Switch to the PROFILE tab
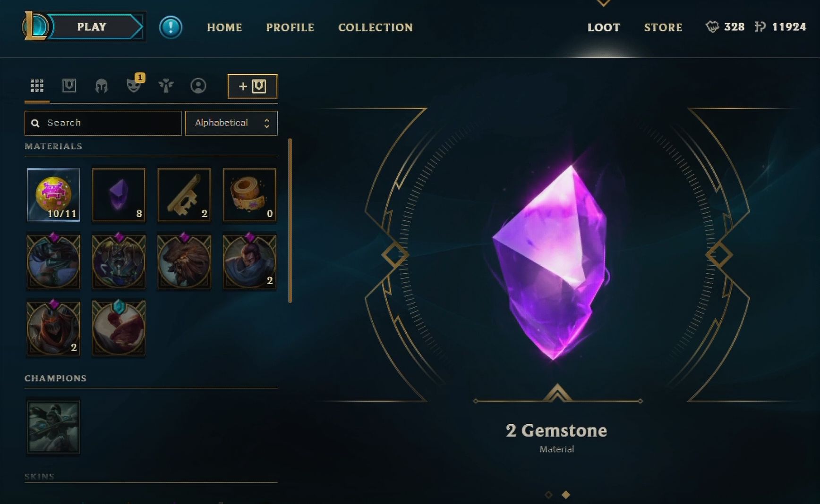Image resolution: width=820 pixels, height=504 pixels. [290, 27]
